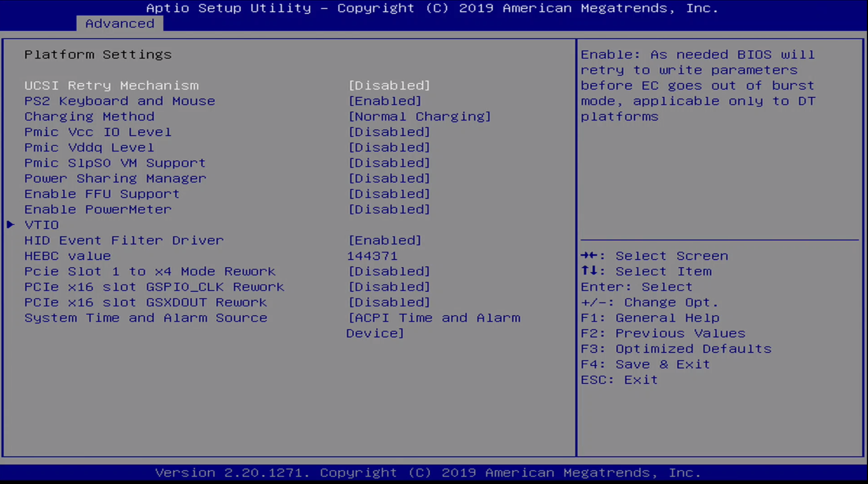The width and height of the screenshot is (868, 484).
Task: Toggle PS2 Keyboard and Mouse Enabled value
Action: tap(385, 101)
